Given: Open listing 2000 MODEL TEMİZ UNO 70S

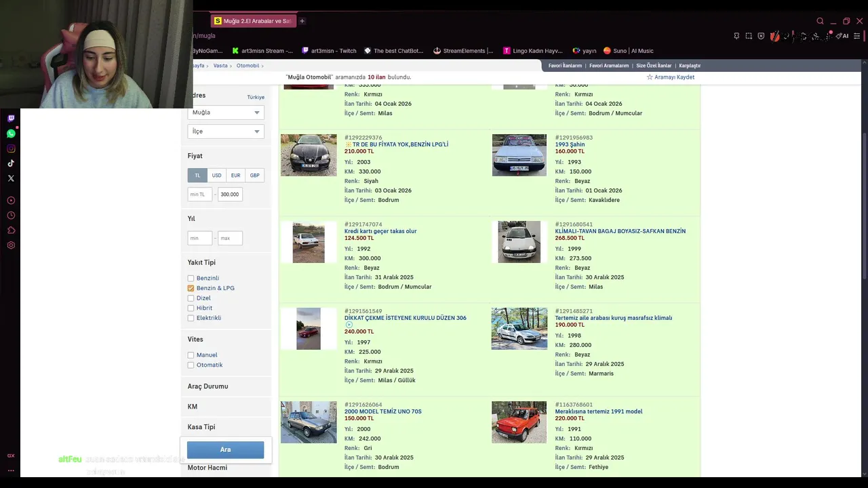Looking at the screenshot, I should click(383, 411).
